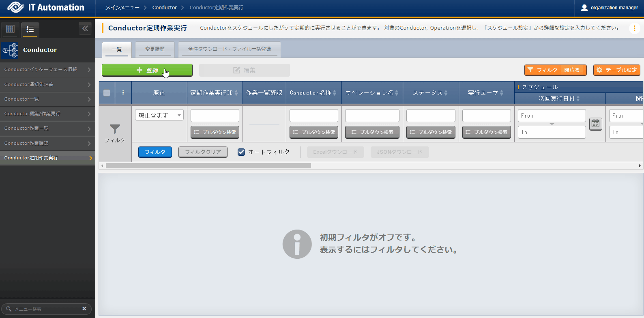Open the 廃止含まず dropdown
Viewport: 644px width, 318px height.
tap(159, 116)
